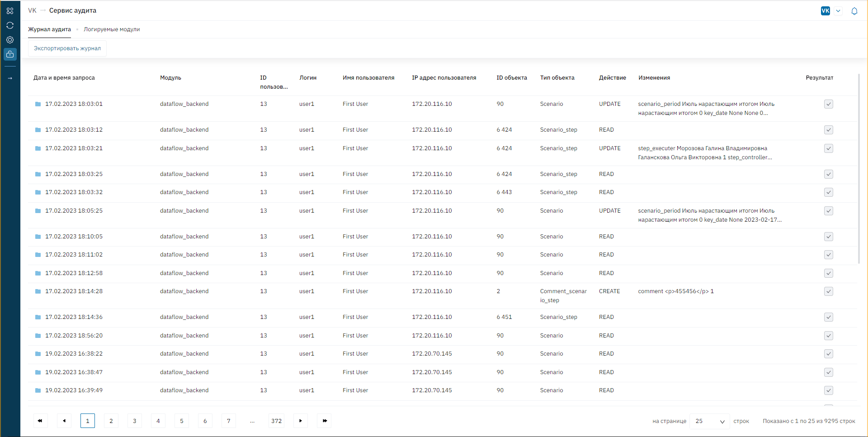868x437 pixels.
Task: Click the refresh cycle icon in sidebar
Action: [x=10, y=25]
